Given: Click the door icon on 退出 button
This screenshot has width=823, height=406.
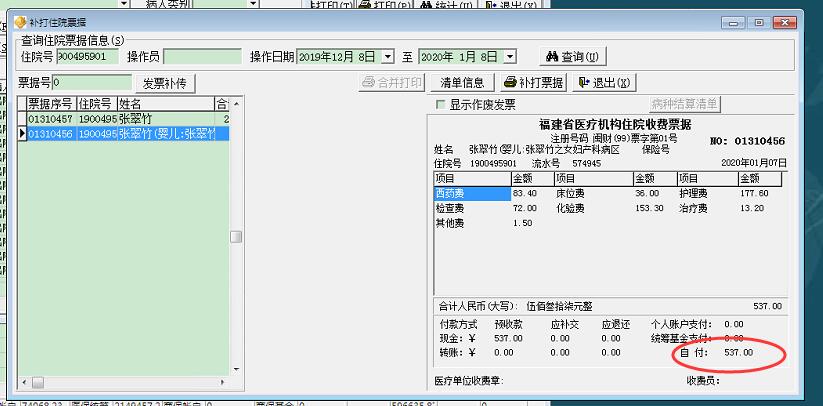Looking at the screenshot, I should pos(584,82).
